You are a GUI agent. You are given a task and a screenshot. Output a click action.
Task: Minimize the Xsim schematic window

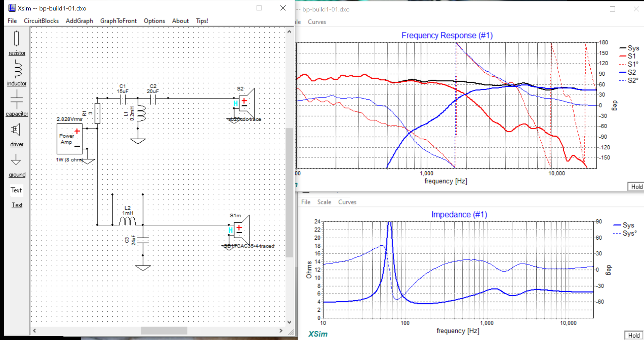236,8
